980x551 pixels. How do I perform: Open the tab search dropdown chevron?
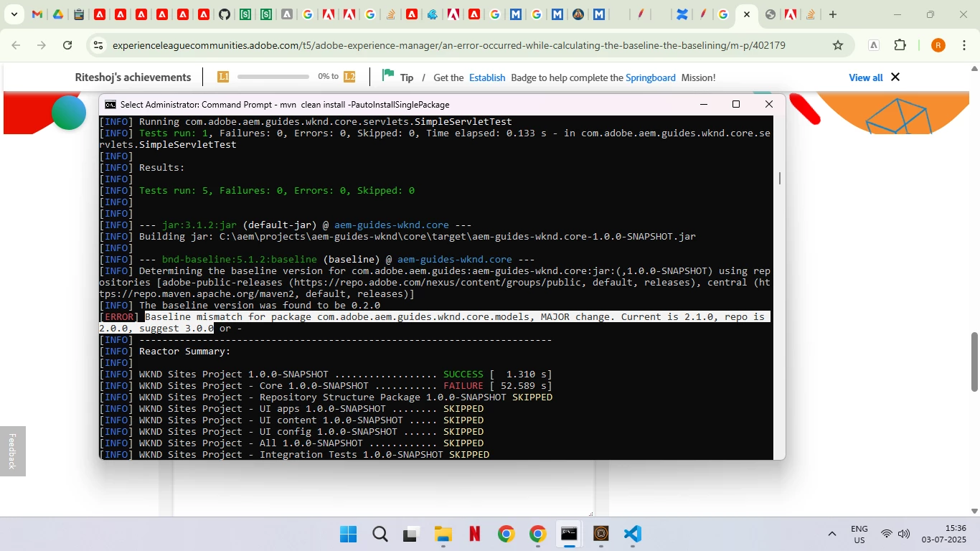14,14
